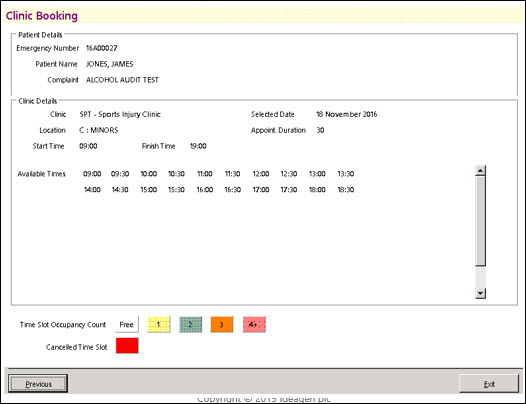Viewport: 526px width, 404px height.
Task: Pick the 12:00 time slot
Action: point(261,174)
